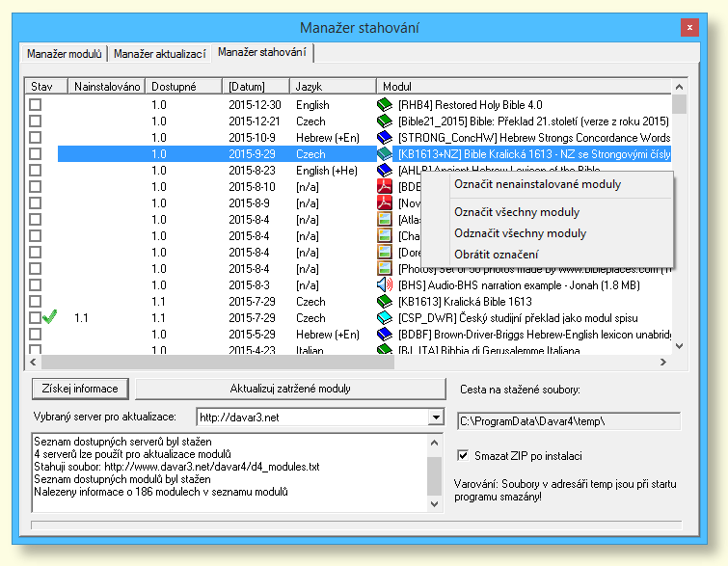Click speaker icon of BHS Audio module
The width and height of the screenshot is (728, 566).
(384, 284)
